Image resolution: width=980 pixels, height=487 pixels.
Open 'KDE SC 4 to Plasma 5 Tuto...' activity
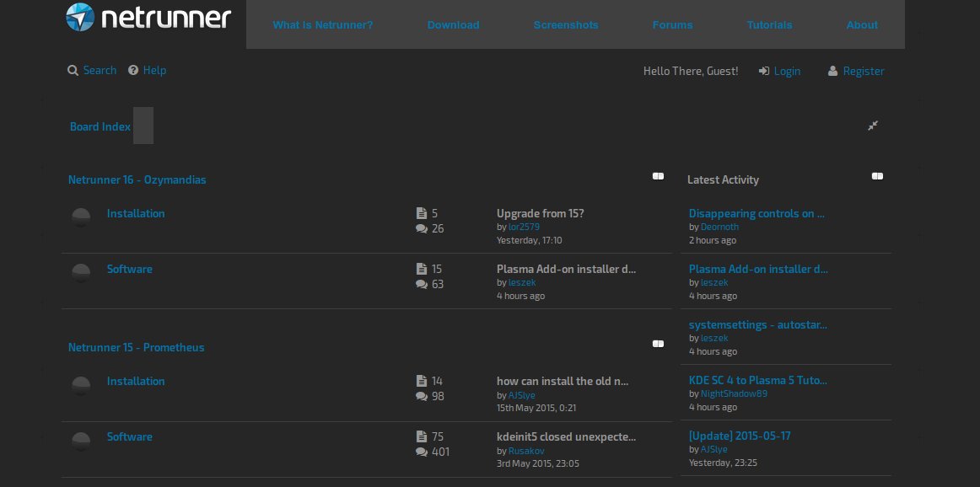pyautogui.click(x=757, y=380)
